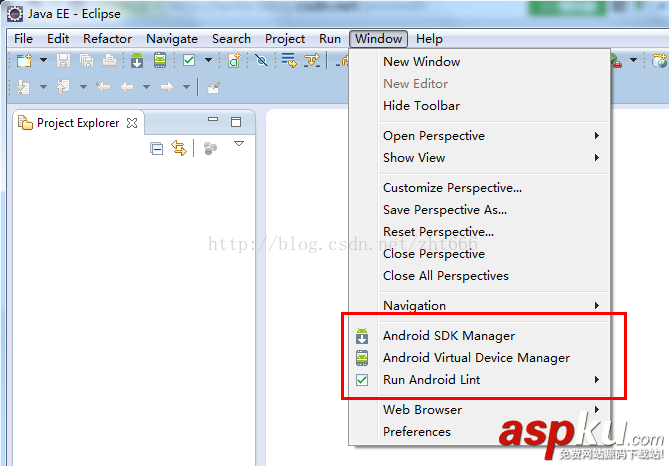Open the Android Lint toolbar dropdown arrow
The height and width of the screenshot is (466, 669).
click(208, 60)
